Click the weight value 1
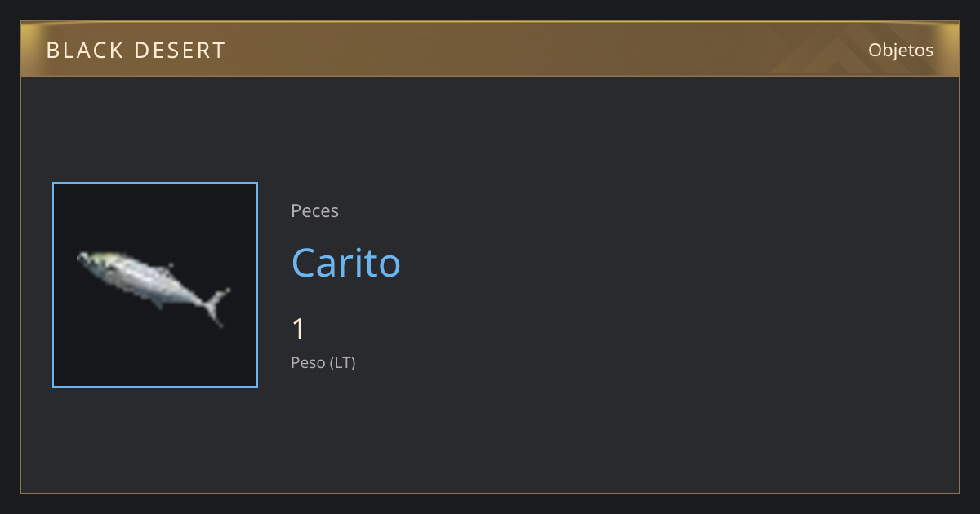Image resolution: width=980 pixels, height=514 pixels. [299, 330]
